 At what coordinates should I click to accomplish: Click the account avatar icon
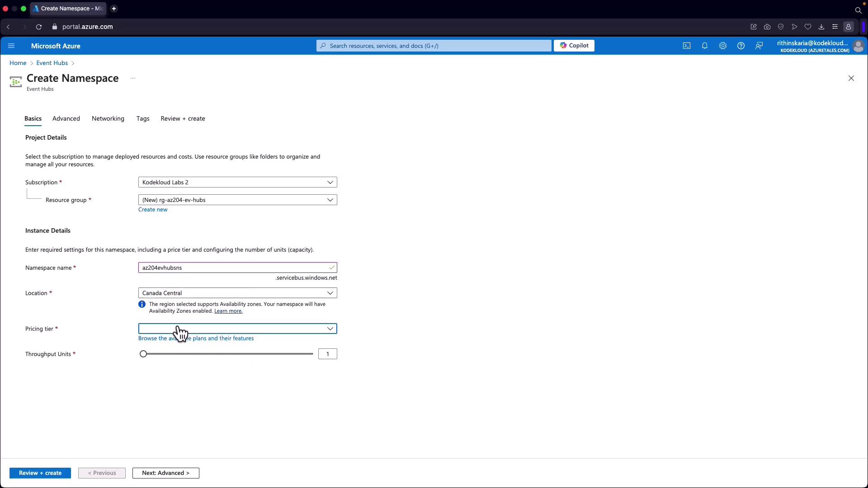tap(858, 46)
